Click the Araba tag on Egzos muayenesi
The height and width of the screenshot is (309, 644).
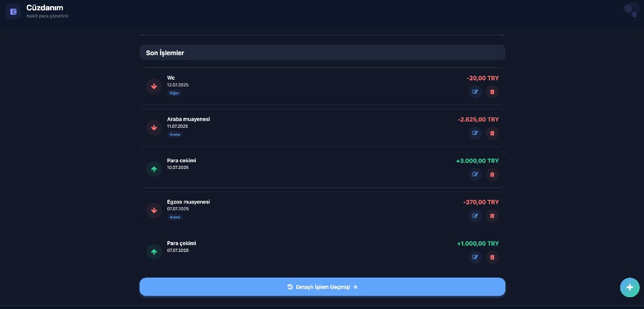175,217
